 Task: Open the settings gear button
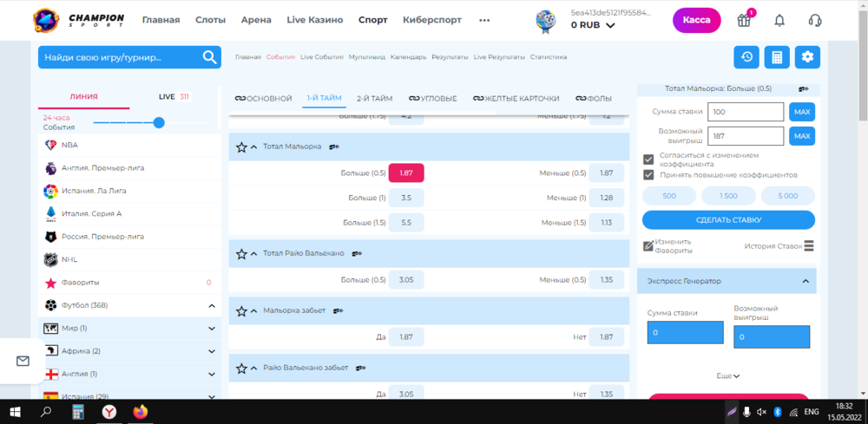[x=807, y=57]
